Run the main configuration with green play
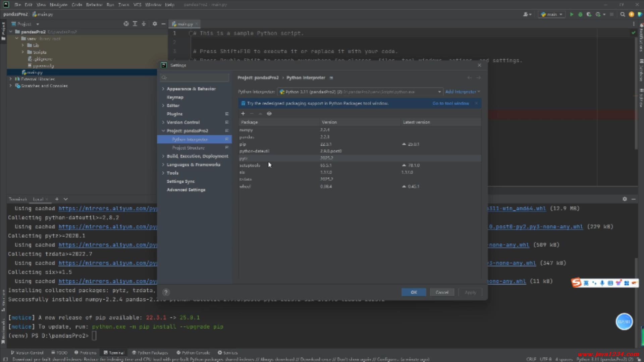 pos(572,14)
